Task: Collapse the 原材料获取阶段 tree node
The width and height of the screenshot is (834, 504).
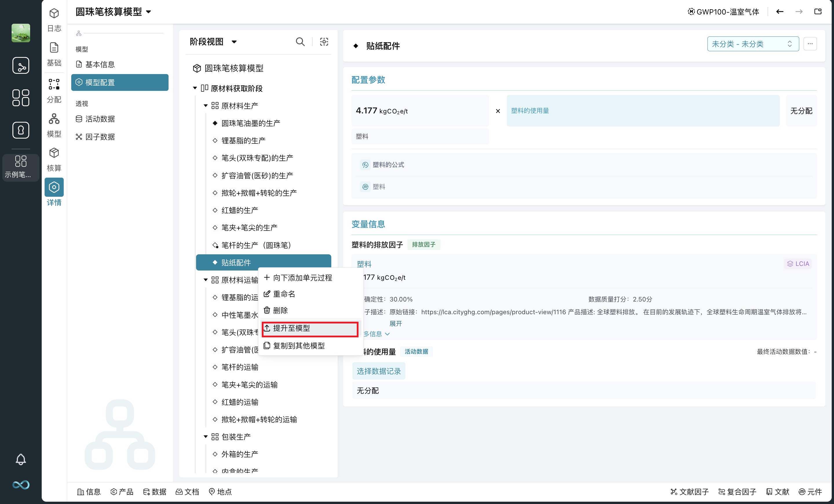Action: click(195, 88)
